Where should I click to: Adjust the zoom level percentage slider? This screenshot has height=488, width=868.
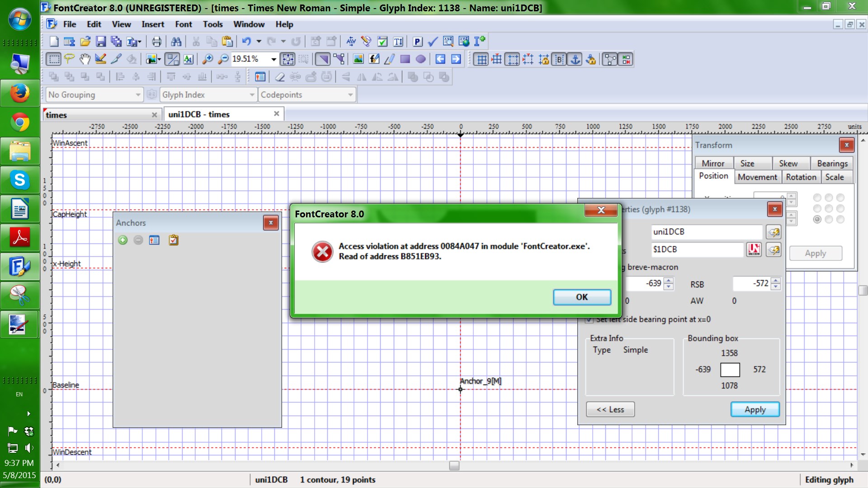click(253, 59)
